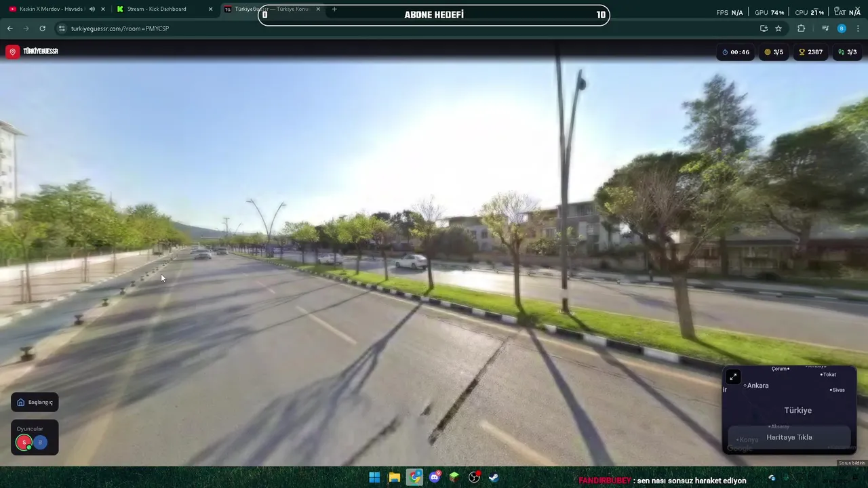
Task: Open OBS Studio from taskbar
Action: click(474, 477)
